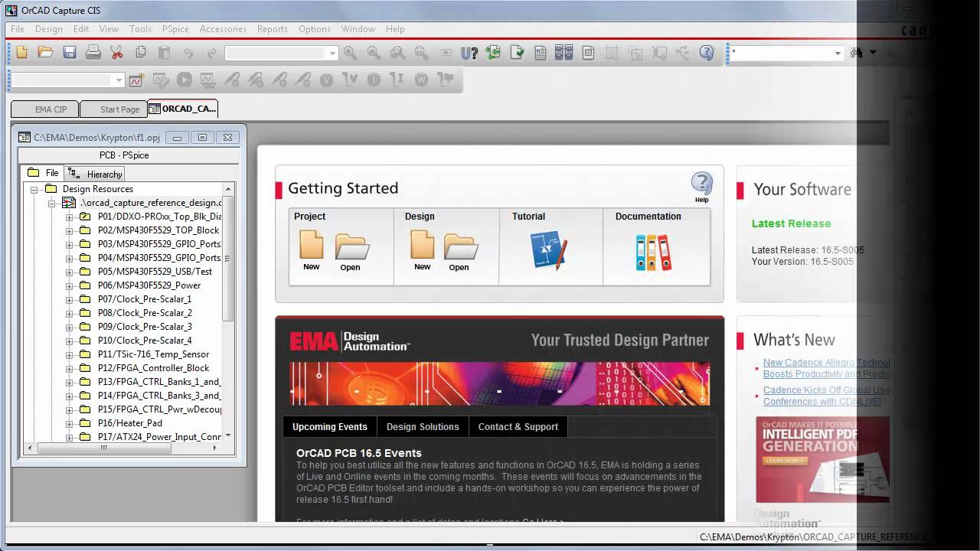Click the Run PSpice play icon
The width and height of the screenshot is (980, 551).
coord(184,80)
